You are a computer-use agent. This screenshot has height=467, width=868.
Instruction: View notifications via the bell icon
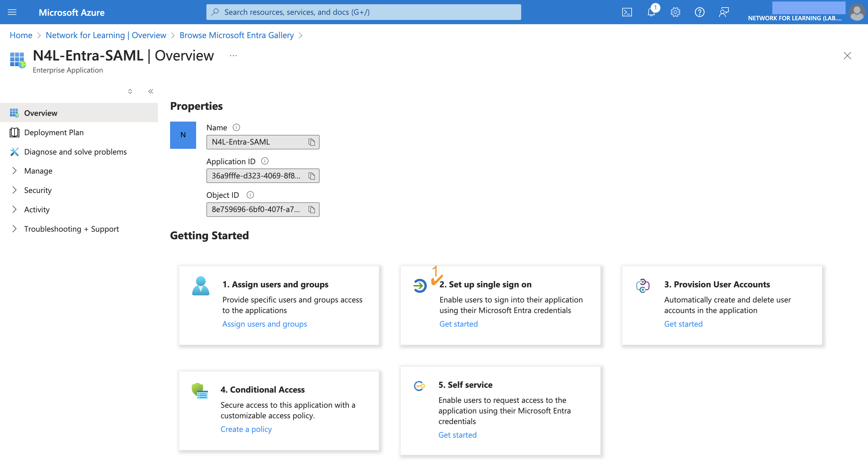651,12
